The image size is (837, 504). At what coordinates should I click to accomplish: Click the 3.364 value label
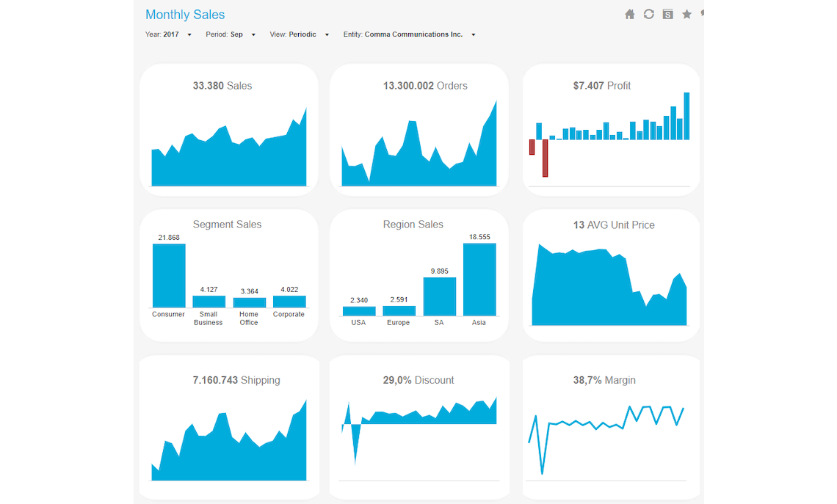click(250, 291)
